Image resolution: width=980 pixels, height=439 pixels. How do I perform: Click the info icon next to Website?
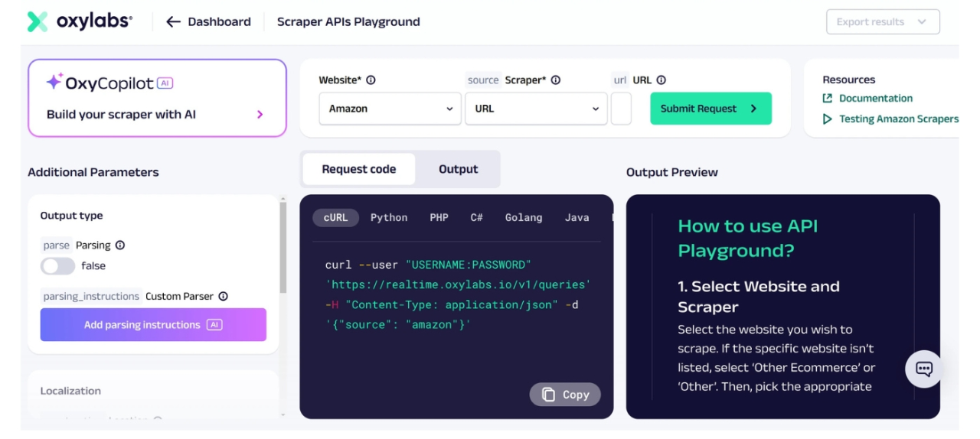click(x=371, y=80)
